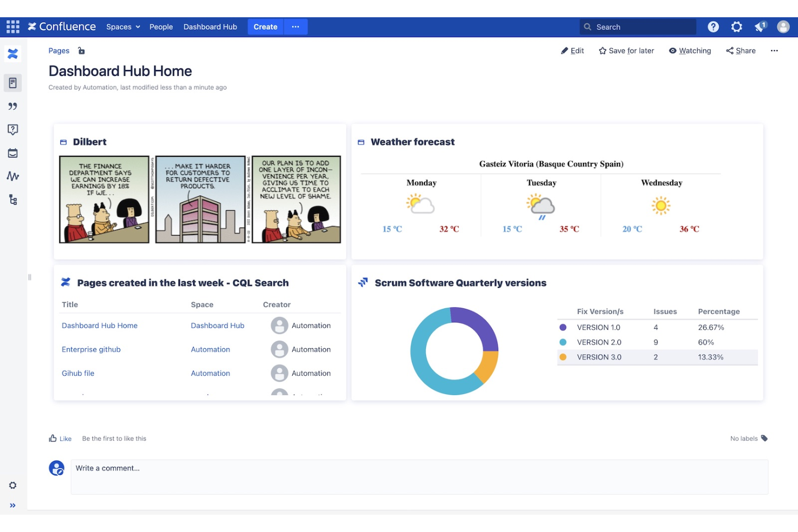The height and width of the screenshot is (532, 798).
Task: Focus the Search field
Action: [x=638, y=27]
